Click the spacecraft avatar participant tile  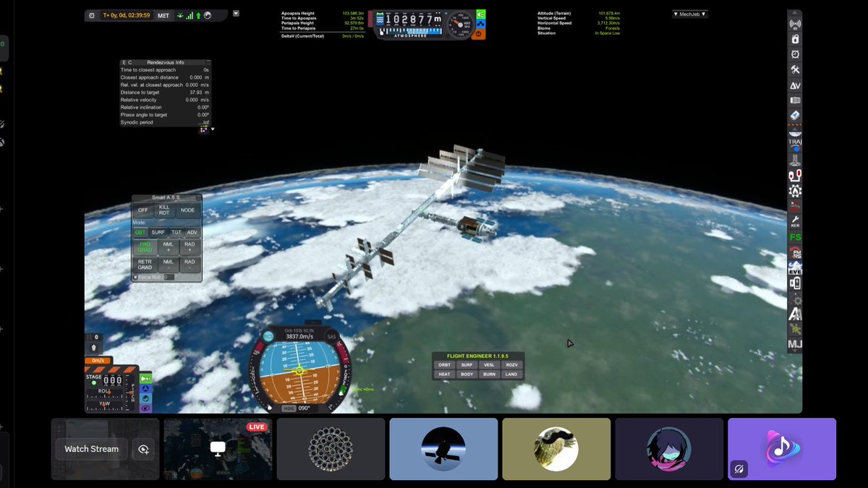pos(443,449)
